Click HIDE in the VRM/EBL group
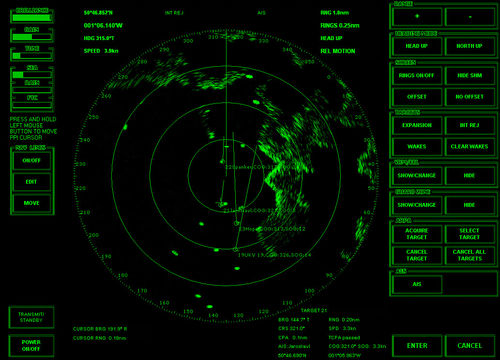 [470, 175]
